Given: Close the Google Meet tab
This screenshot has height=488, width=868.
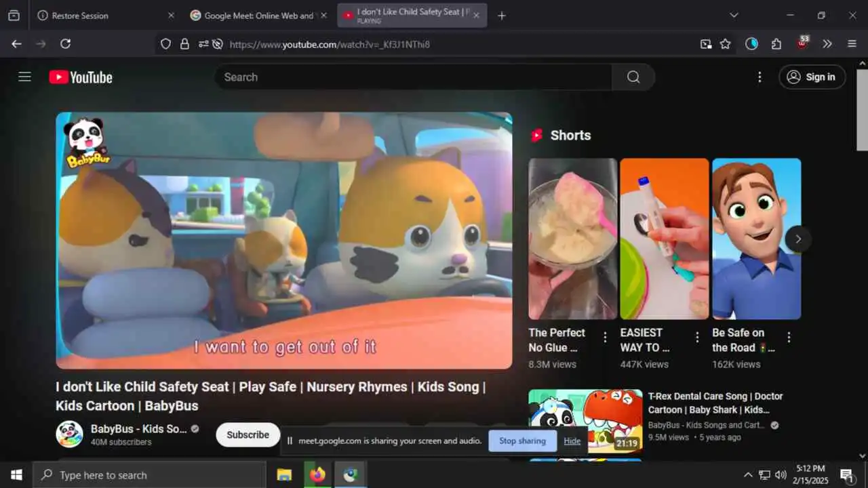Looking at the screenshot, I should pyautogui.click(x=323, y=16).
